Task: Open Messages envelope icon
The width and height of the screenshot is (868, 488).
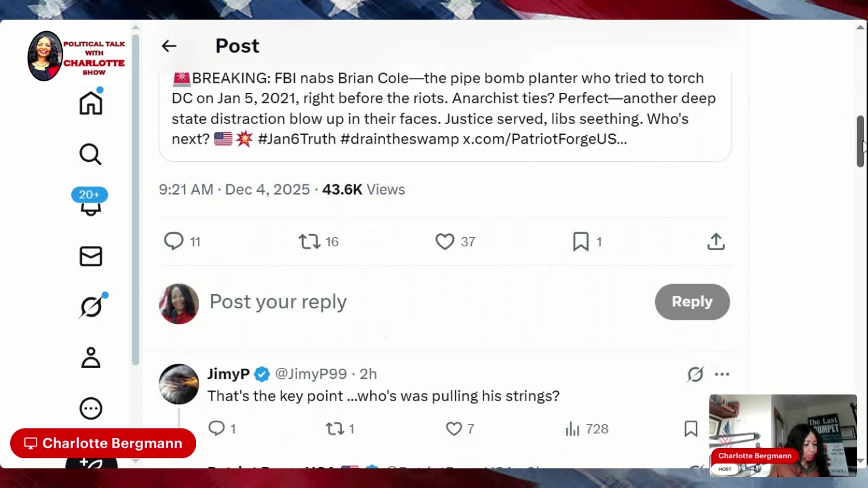Action: [x=91, y=256]
